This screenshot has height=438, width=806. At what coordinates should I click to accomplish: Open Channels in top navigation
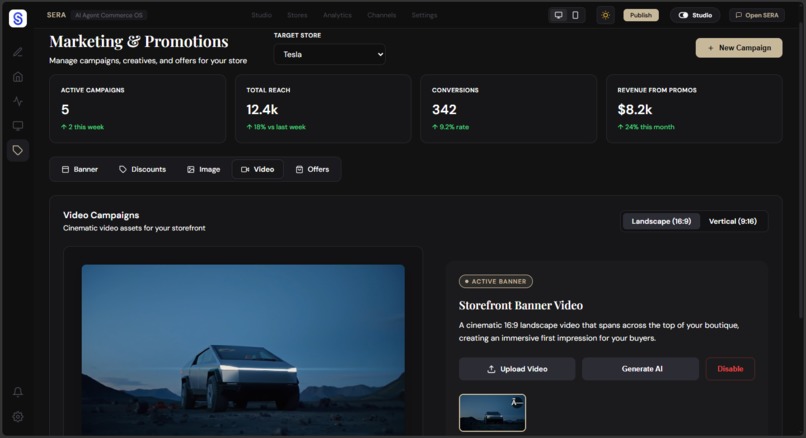(381, 15)
